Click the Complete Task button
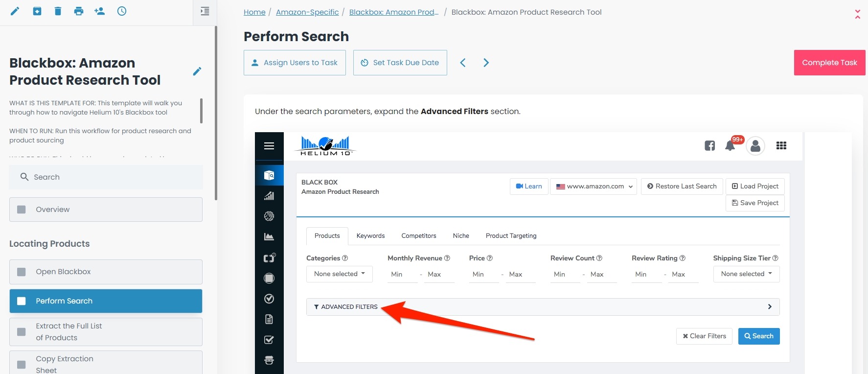The height and width of the screenshot is (374, 868). click(x=829, y=63)
